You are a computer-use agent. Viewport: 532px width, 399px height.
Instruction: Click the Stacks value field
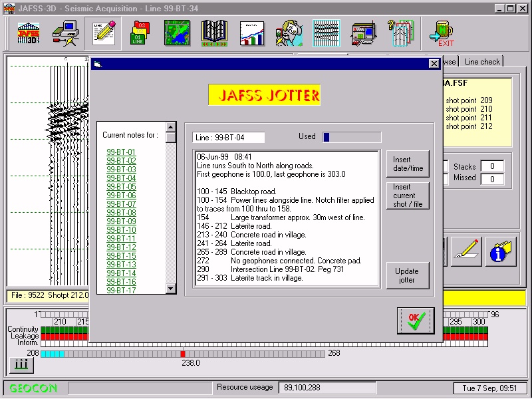click(492, 166)
